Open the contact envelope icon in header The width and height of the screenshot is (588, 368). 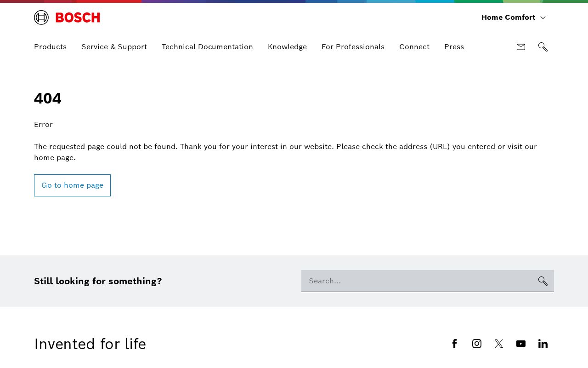[521, 47]
